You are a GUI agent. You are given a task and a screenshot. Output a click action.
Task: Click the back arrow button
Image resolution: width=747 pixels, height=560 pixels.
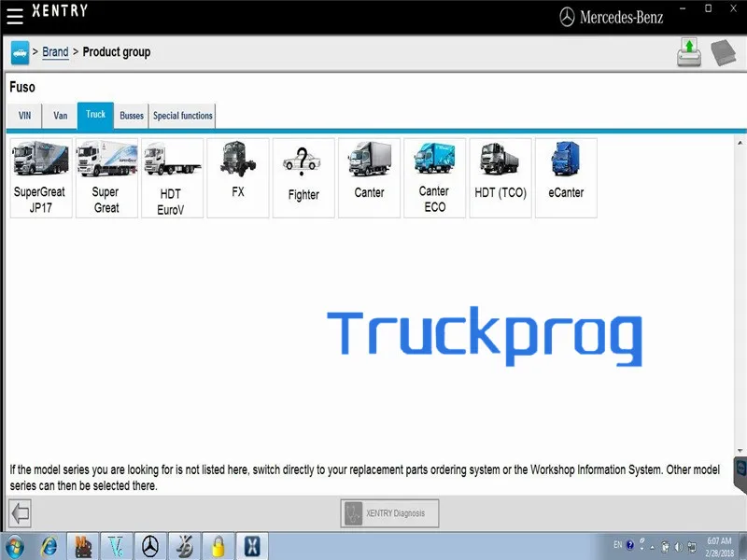point(20,513)
